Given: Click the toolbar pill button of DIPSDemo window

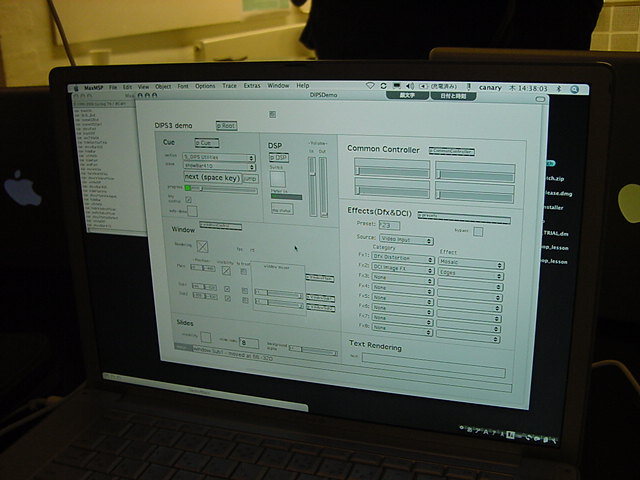Looking at the screenshot, I should click(540, 99).
